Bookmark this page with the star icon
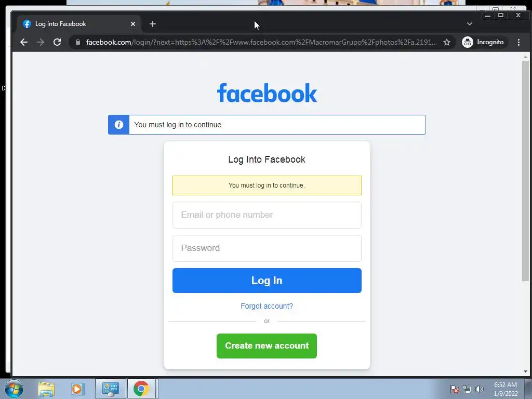 447,42
